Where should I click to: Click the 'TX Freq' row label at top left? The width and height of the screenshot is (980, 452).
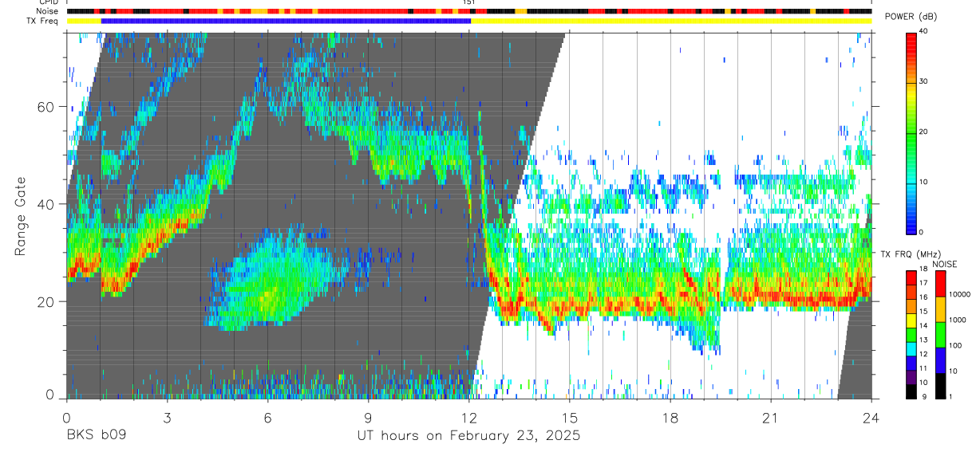[x=44, y=21]
